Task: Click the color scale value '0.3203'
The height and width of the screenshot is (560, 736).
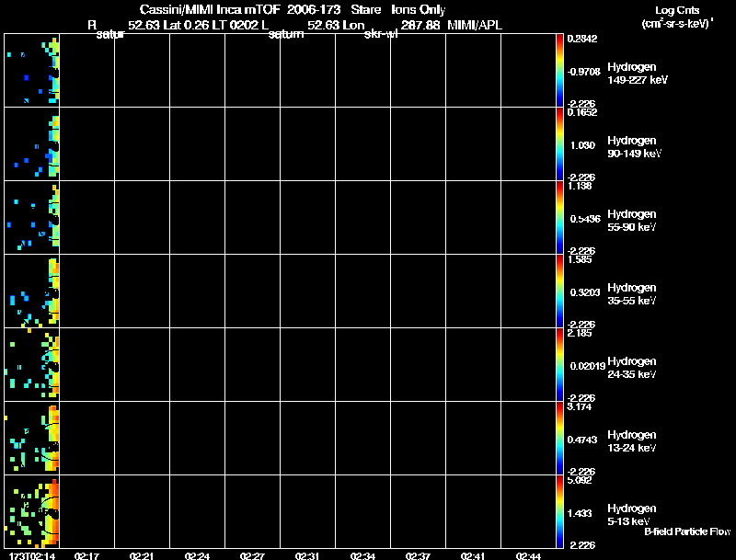Action: click(585, 292)
